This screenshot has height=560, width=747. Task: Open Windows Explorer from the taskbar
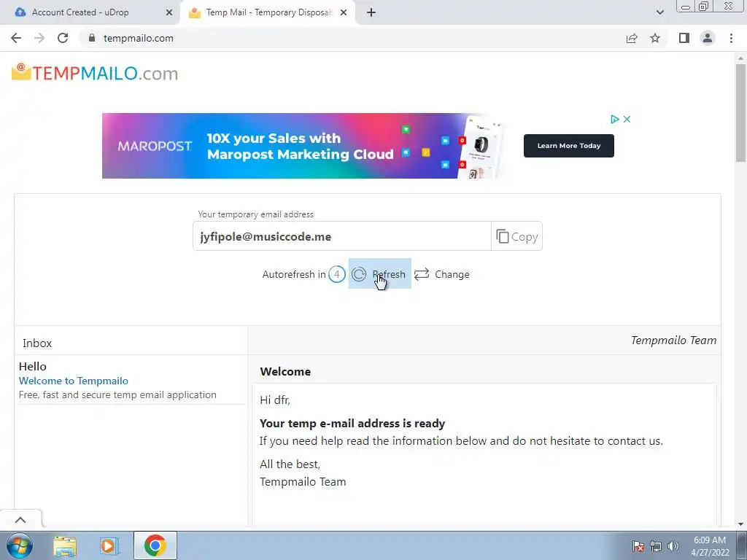(65, 545)
